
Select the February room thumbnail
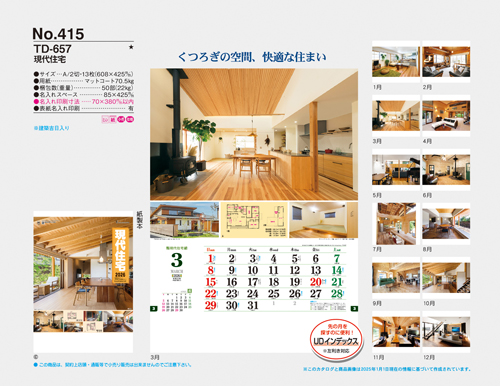tap(446, 62)
